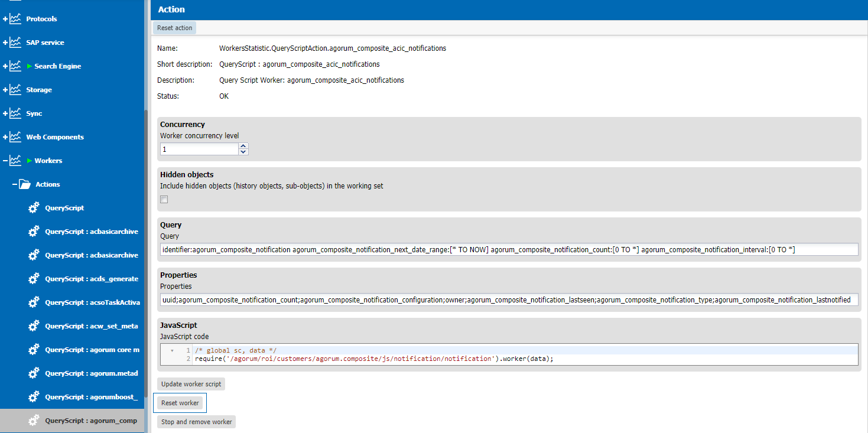Click the gear icon of plain QueryScript
Viewport: 868px width, 433px height.
click(34, 208)
